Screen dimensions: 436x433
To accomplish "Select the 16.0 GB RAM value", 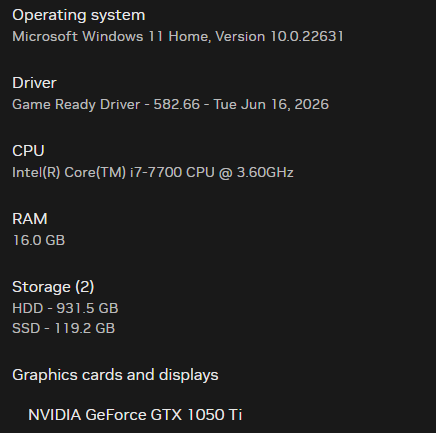I will 39,240.
